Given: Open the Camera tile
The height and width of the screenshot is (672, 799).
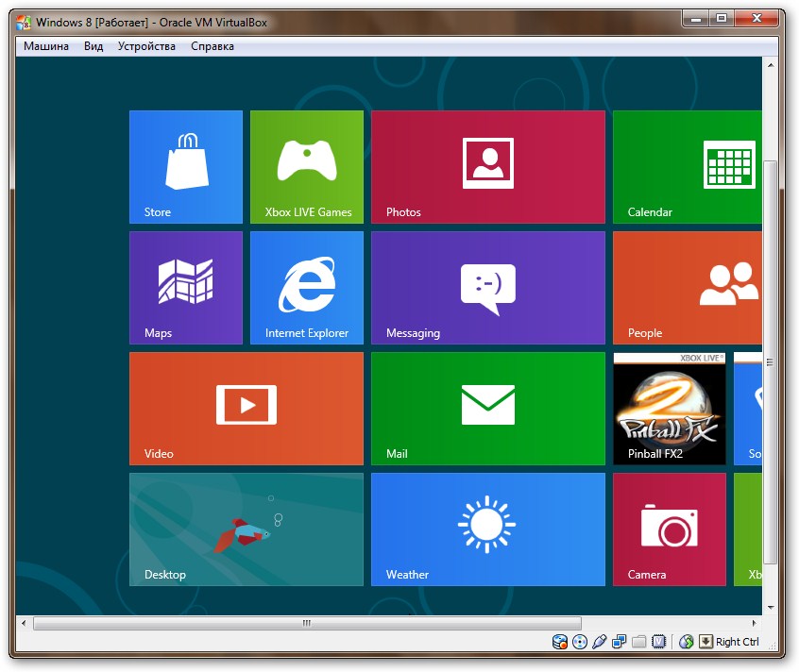Looking at the screenshot, I should [670, 529].
